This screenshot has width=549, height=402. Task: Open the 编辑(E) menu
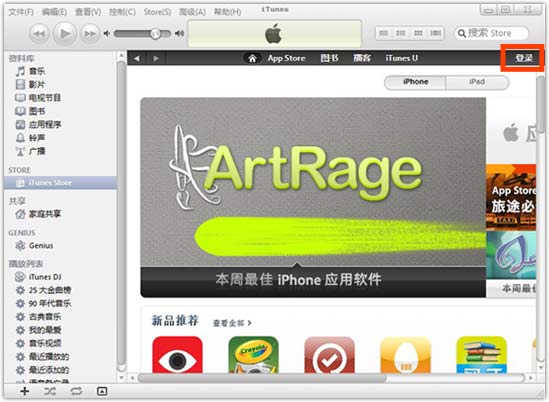click(54, 12)
